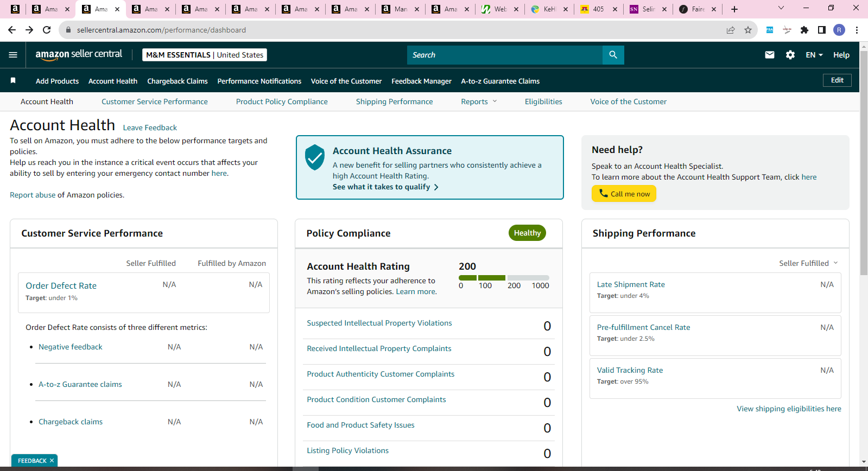
Task: Open Order Defect Rate link
Action: [x=61, y=285]
